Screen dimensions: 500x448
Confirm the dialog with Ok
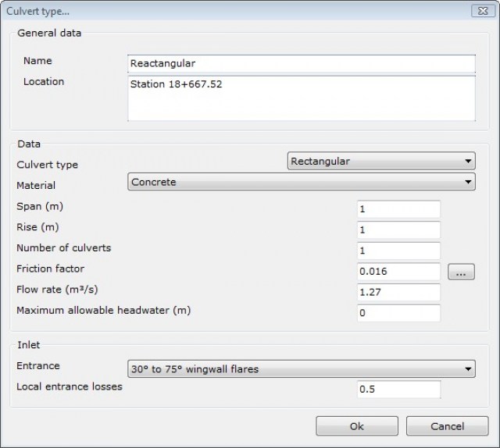pos(356,426)
